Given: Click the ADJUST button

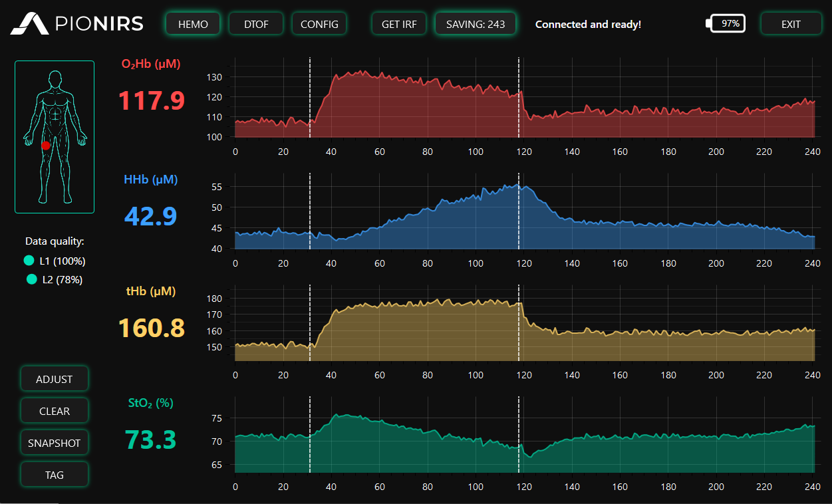Looking at the screenshot, I should coord(55,379).
